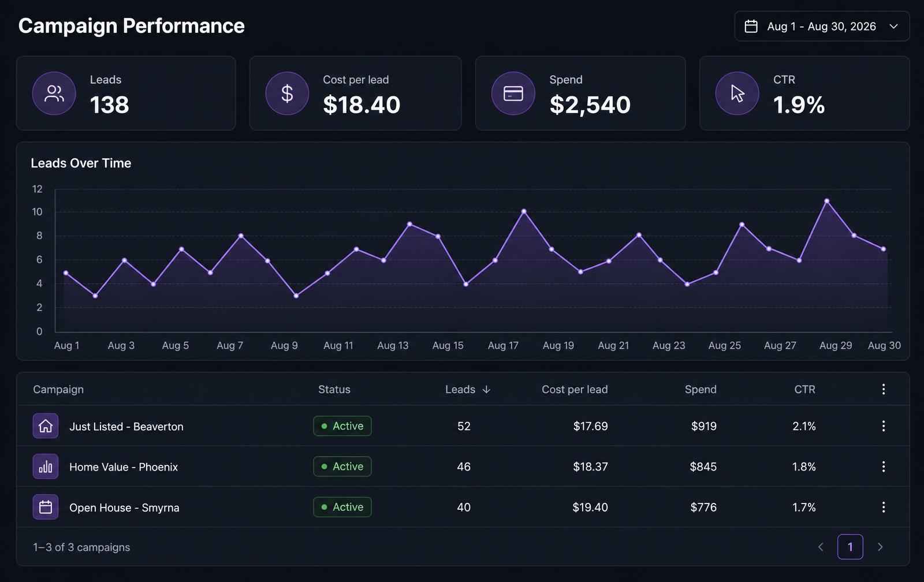The width and height of the screenshot is (924, 582).
Task: Click the 1.8% CTR cell
Action: (x=804, y=467)
